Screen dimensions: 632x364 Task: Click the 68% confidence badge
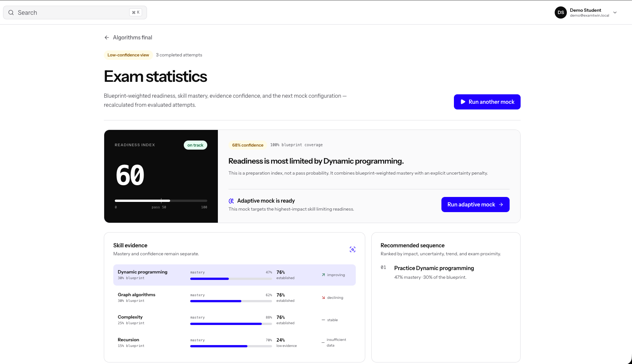247,145
